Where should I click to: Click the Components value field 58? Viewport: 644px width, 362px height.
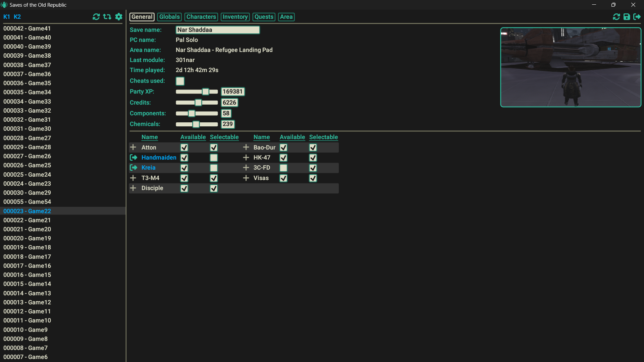pos(226,113)
